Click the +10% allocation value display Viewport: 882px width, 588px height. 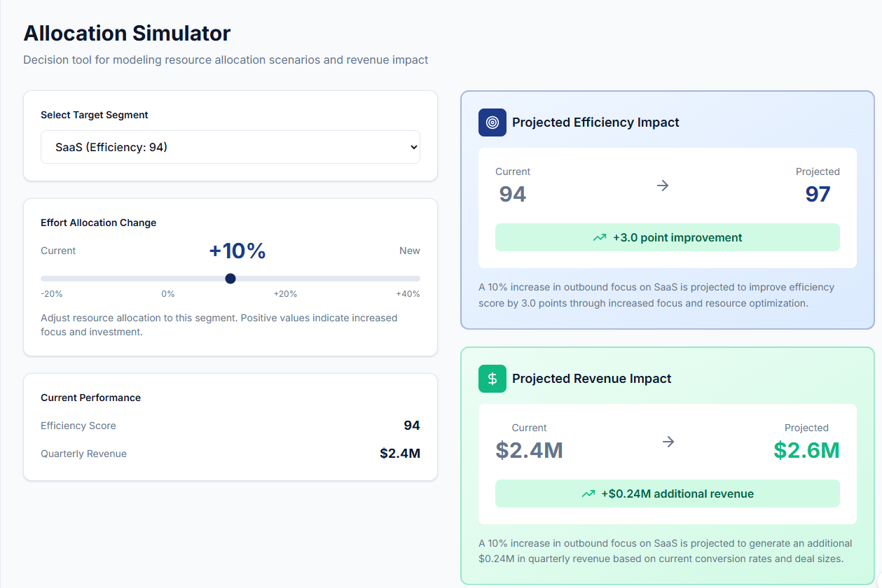[237, 250]
